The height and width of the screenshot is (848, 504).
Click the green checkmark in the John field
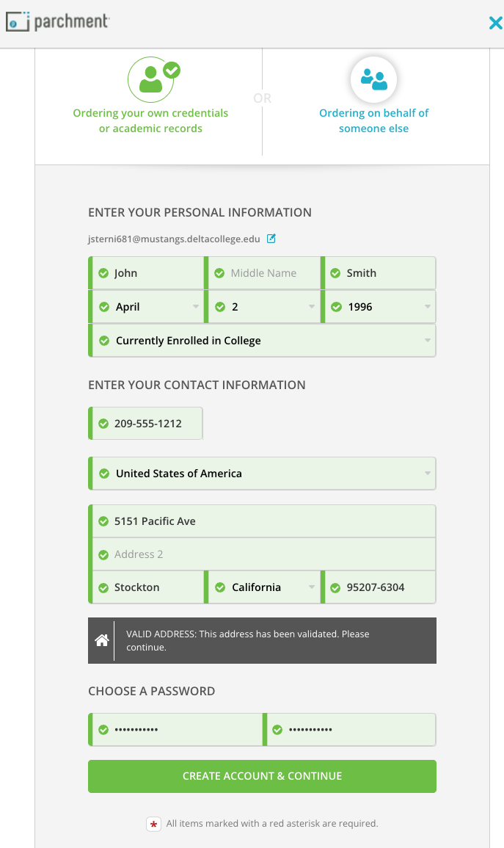[x=103, y=272]
